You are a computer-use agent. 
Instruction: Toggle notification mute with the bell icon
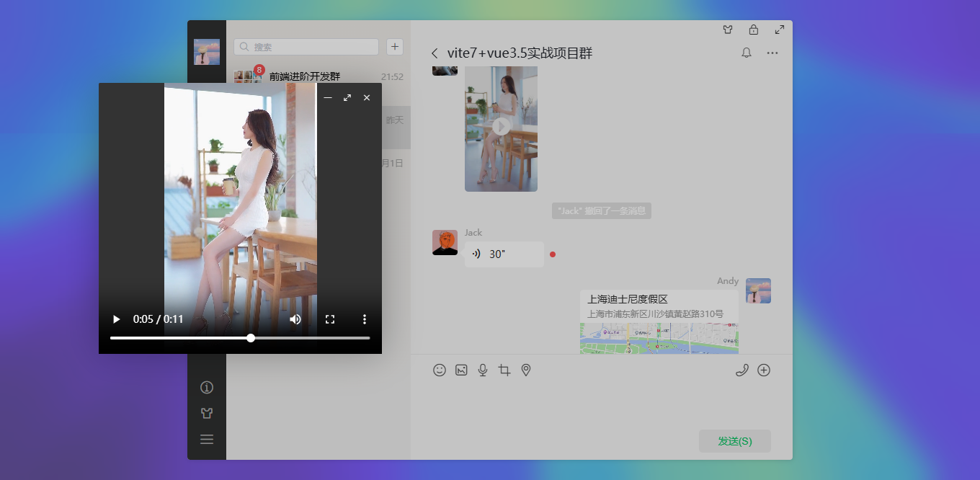tap(747, 53)
